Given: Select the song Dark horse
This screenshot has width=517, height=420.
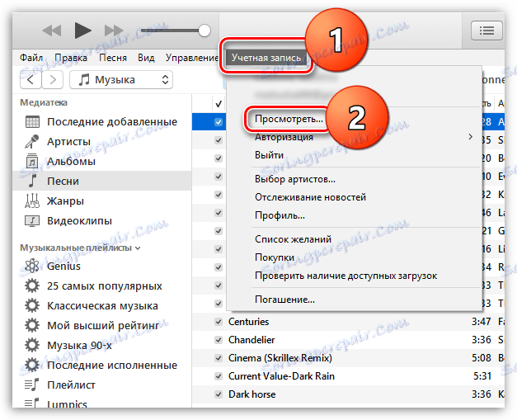Looking at the screenshot, I should point(252,394).
